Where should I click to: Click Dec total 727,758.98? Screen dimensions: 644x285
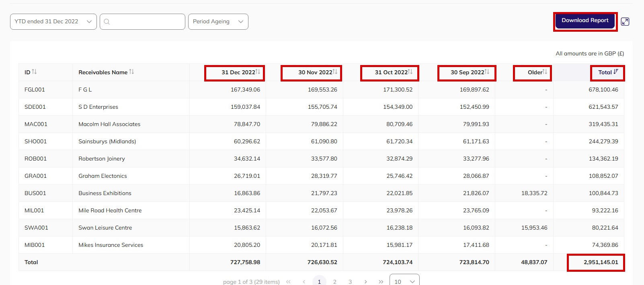(245, 262)
